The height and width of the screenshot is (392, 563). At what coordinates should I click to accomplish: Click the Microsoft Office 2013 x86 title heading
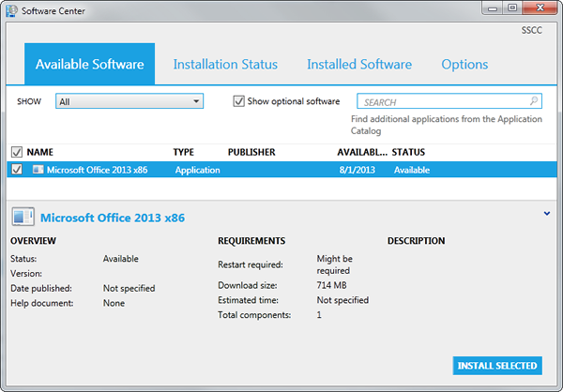[x=113, y=218]
